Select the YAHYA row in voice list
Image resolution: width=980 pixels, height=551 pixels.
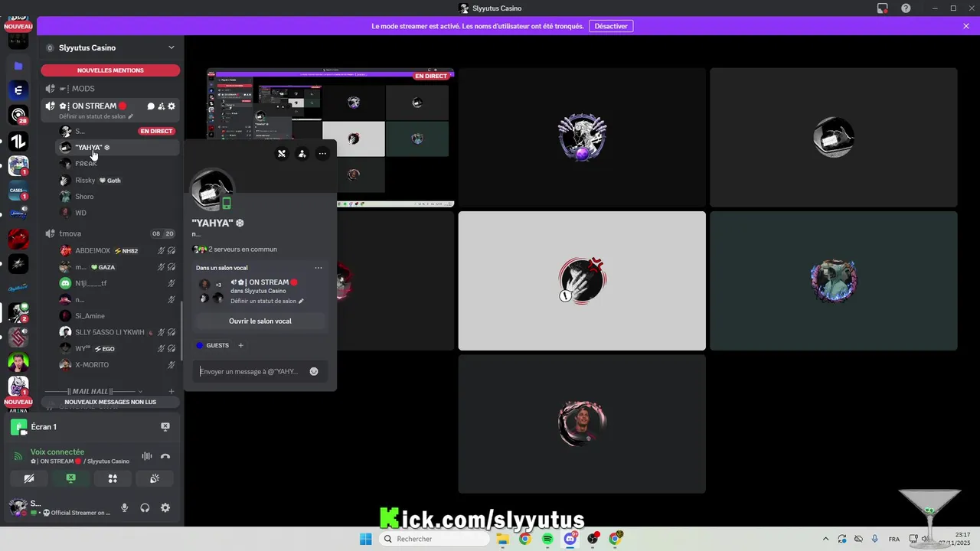(x=117, y=147)
